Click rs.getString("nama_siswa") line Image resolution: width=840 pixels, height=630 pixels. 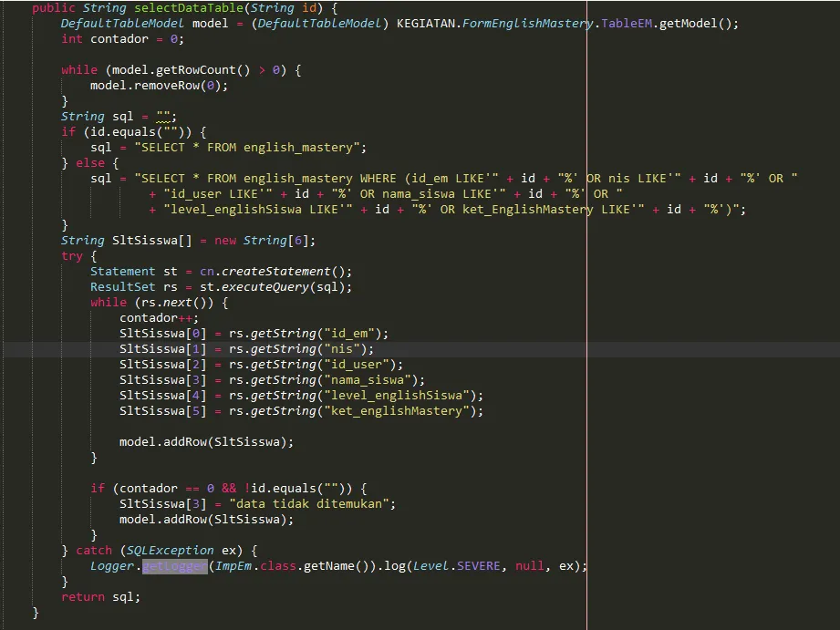272,381
